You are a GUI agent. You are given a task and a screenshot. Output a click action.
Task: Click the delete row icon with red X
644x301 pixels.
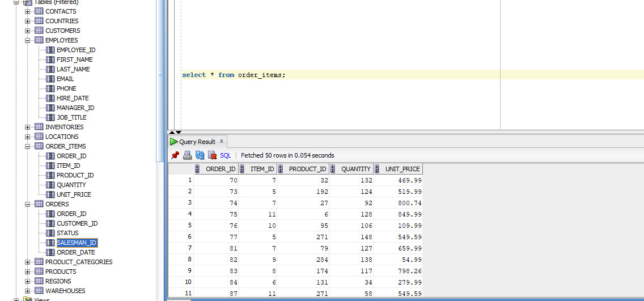pyautogui.click(x=212, y=155)
